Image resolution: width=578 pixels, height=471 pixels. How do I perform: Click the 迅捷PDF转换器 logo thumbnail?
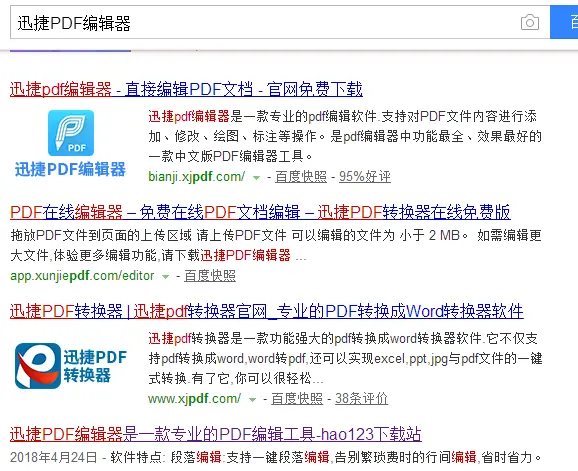tap(70, 366)
